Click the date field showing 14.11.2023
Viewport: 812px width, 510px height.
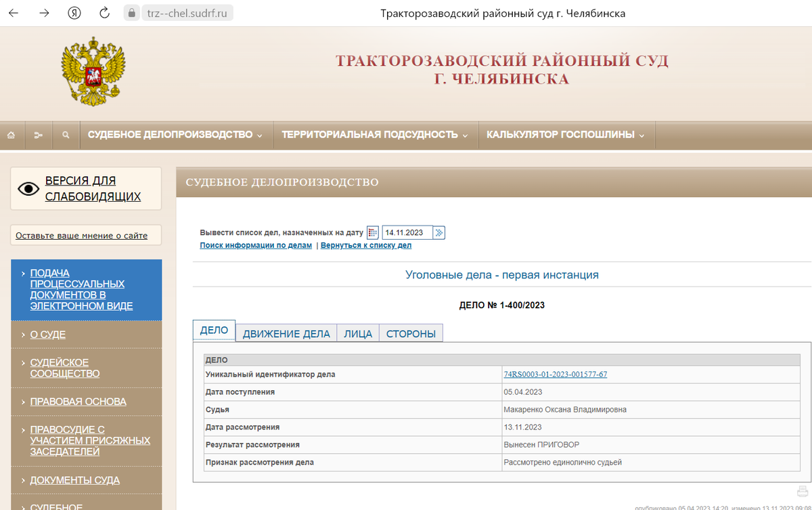(407, 233)
